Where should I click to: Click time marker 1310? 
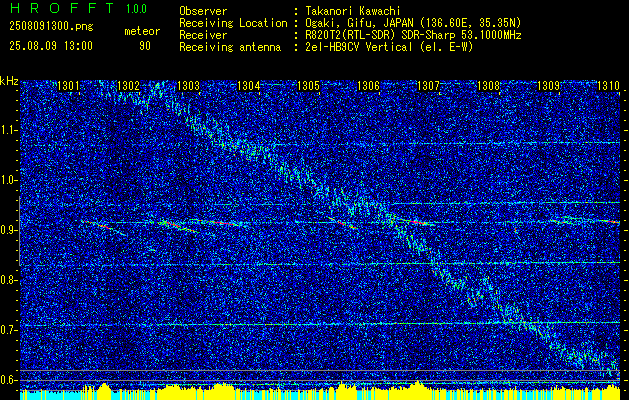pyautogui.click(x=609, y=86)
